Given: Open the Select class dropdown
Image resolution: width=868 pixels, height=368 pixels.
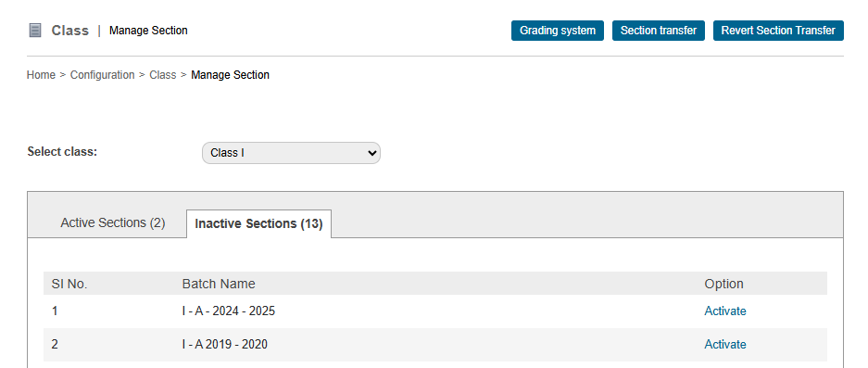Looking at the screenshot, I should click(x=291, y=153).
